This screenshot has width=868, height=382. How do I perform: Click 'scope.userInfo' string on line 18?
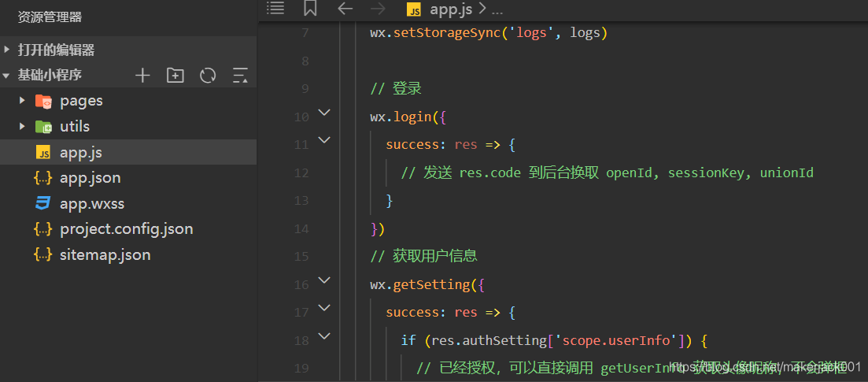click(x=616, y=340)
